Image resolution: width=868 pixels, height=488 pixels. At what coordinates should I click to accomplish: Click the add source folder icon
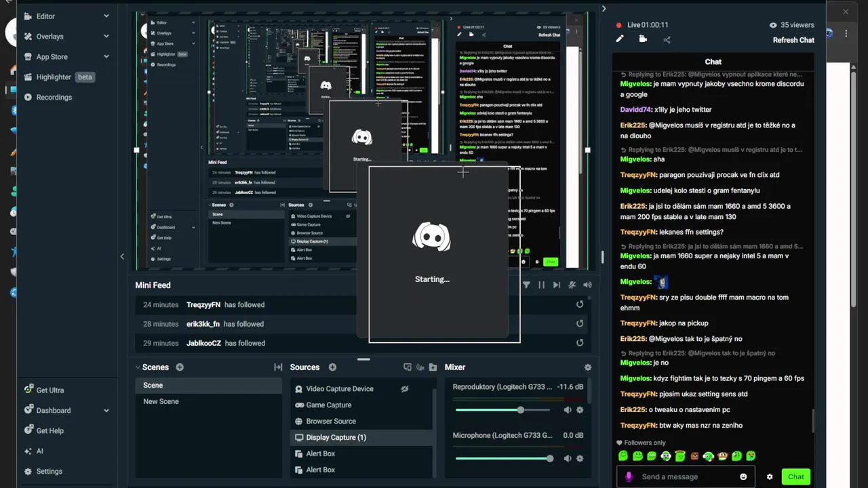coord(432,367)
